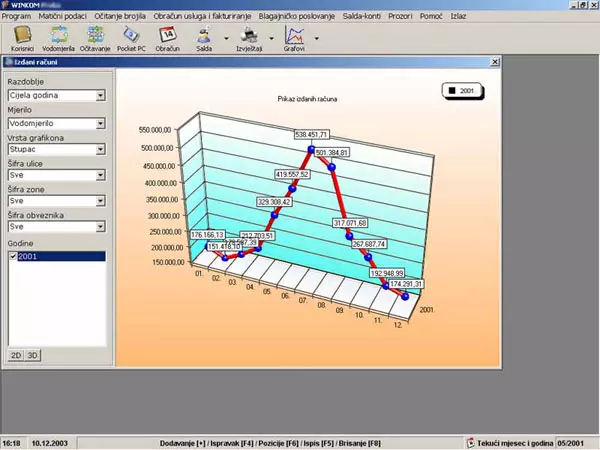Click the Salda toolbar icon

click(x=204, y=37)
